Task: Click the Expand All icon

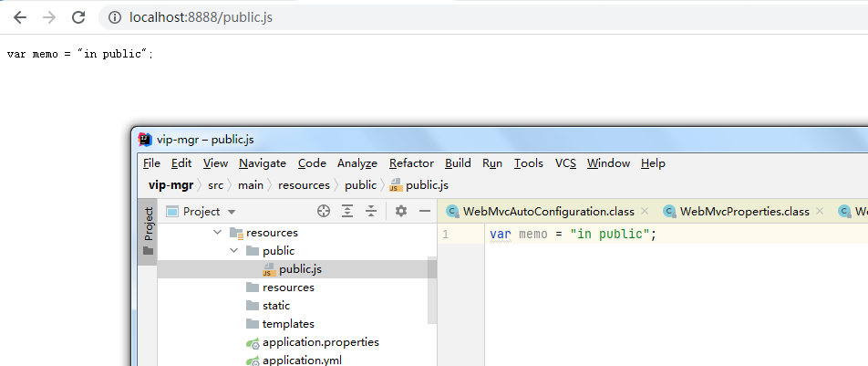Action: (347, 211)
